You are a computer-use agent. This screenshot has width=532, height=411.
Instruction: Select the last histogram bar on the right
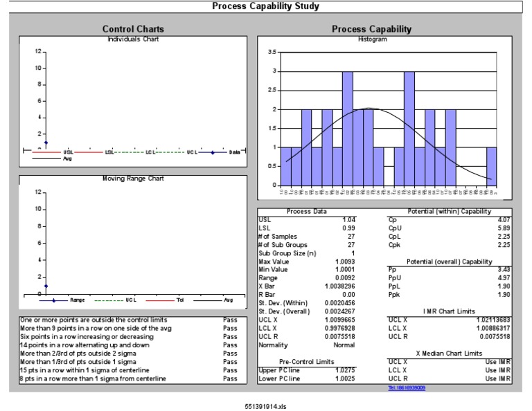tap(491, 166)
